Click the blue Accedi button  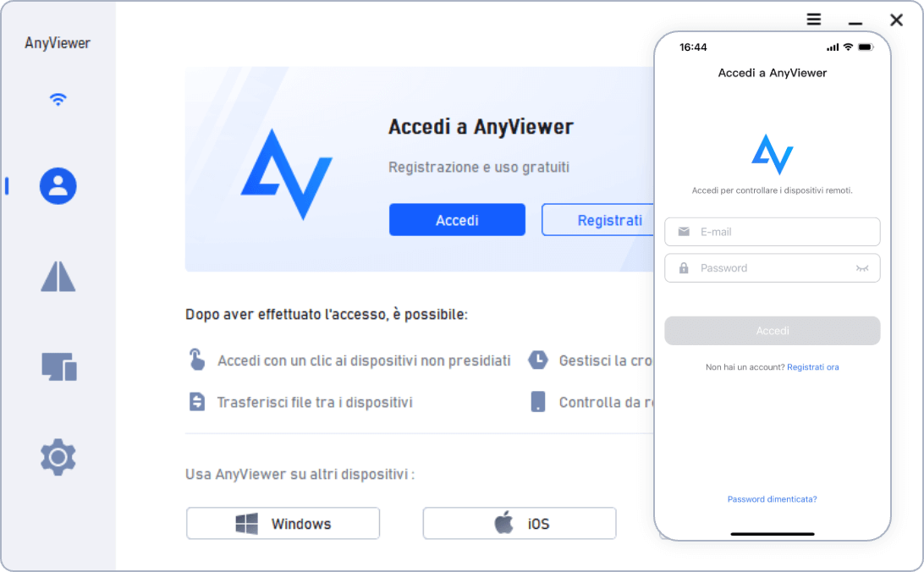coord(457,220)
